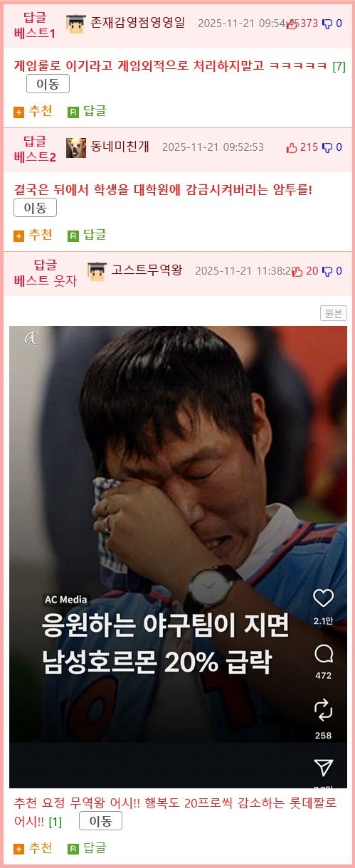The height and width of the screenshot is (868, 355).
Task: Click 이동 button under first best reply
Action: pyautogui.click(x=48, y=85)
